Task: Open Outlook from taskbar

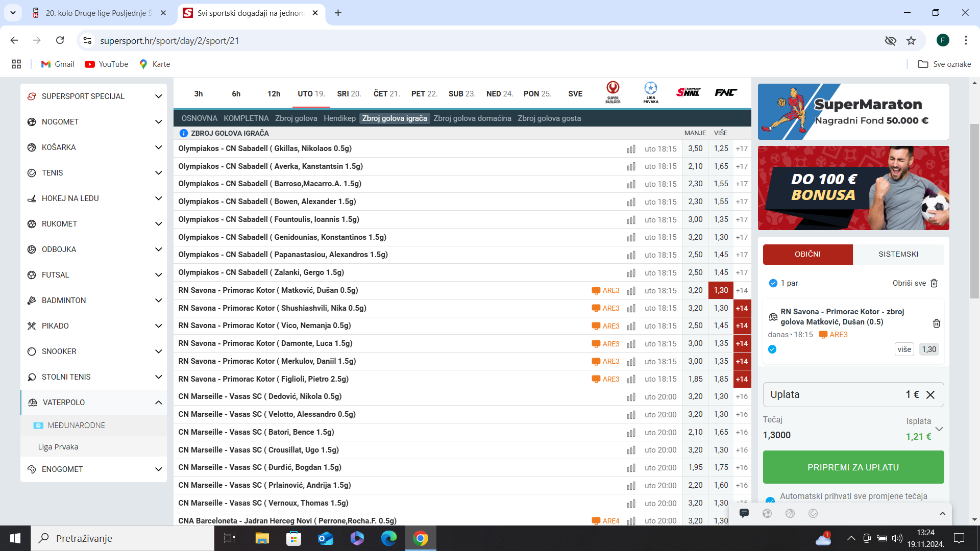Action: [325, 538]
